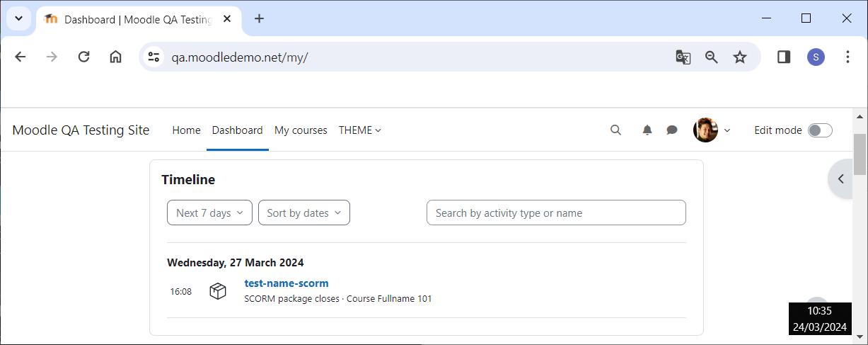Toggle Edit mode switch on
Screen dimensions: 868x345
[821, 130]
